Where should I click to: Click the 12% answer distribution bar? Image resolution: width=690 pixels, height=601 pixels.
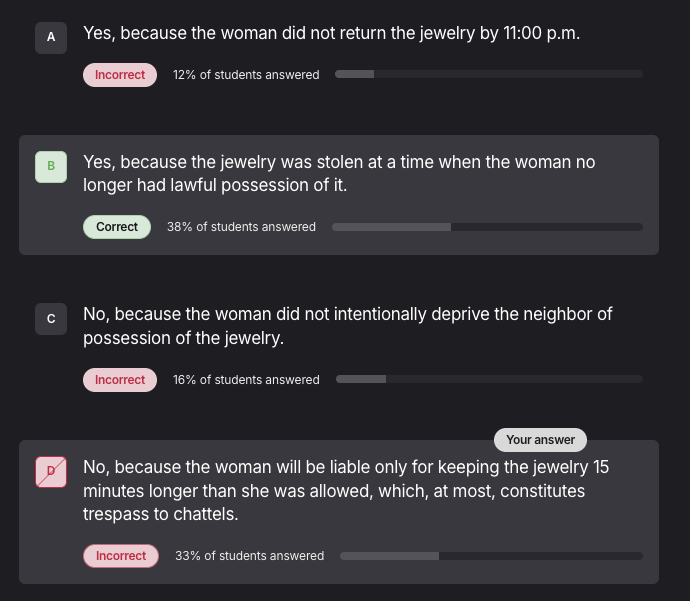point(488,74)
